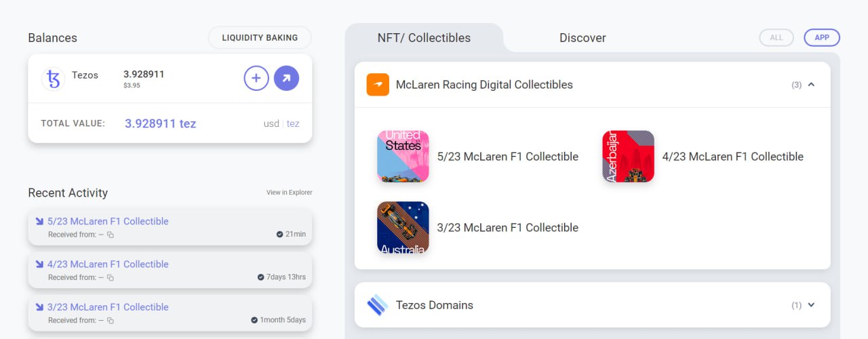Copy sender address of 4/23 activity
The image size is (868, 339).
point(111,277)
